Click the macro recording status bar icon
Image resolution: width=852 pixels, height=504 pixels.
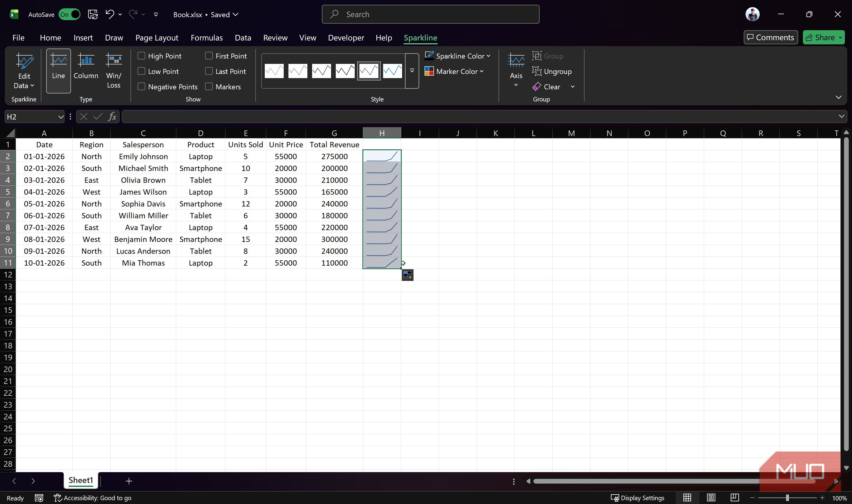tap(39, 498)
